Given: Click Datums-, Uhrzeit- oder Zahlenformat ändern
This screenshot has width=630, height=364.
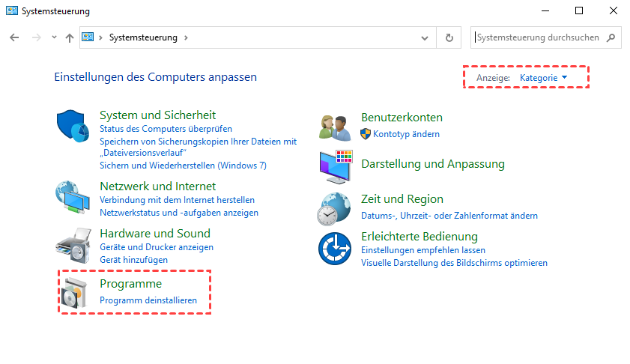Looking at the screenshot, I should 449,216.
